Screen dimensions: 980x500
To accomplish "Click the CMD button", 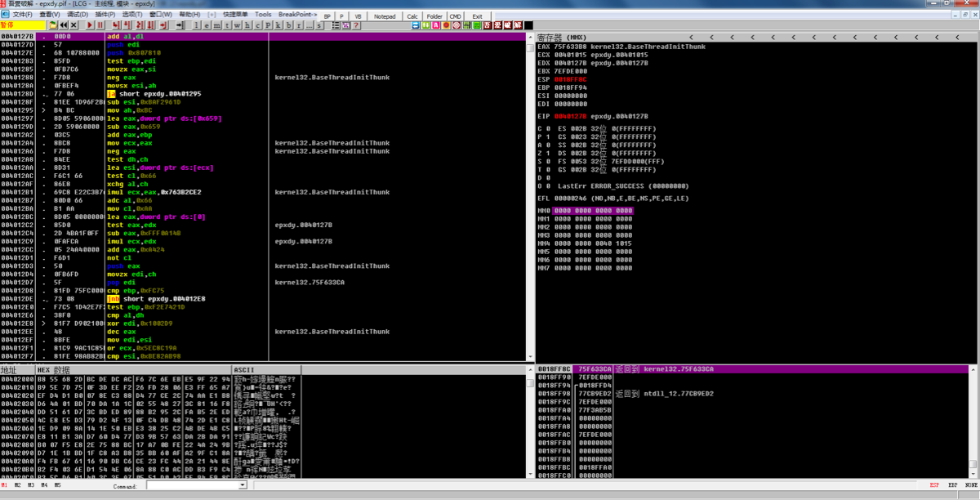I will pyautogui.click(x=455, y=16).
